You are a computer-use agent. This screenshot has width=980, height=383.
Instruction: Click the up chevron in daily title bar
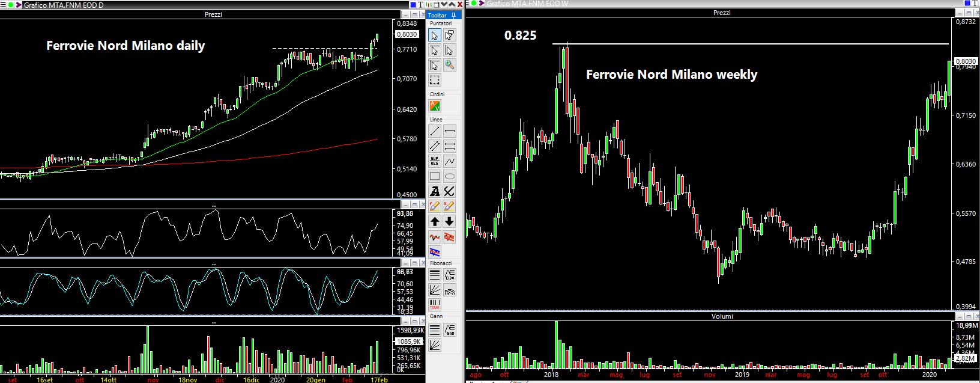click(452, 4)
